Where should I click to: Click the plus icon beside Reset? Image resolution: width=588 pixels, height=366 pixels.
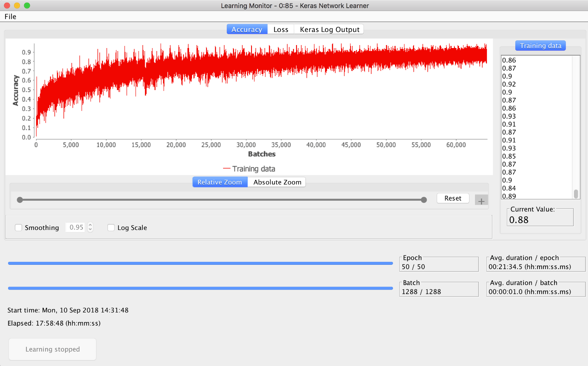tap(481, 201)
